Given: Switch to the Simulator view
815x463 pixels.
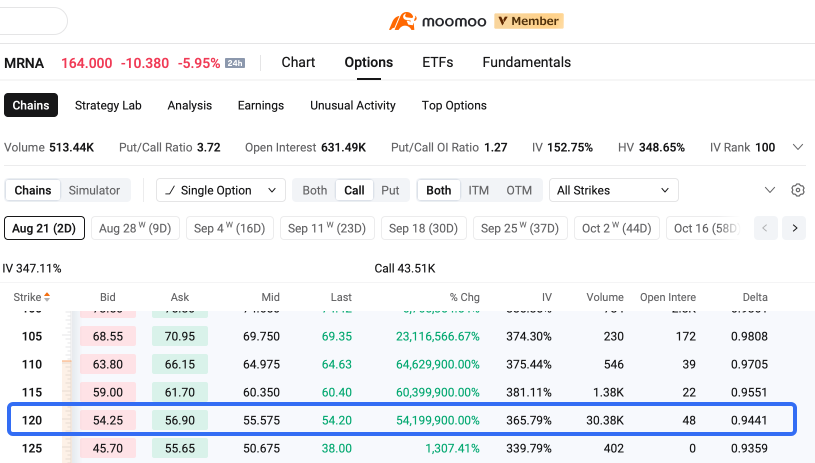Looking at the screenshot, I should [94, 190].
